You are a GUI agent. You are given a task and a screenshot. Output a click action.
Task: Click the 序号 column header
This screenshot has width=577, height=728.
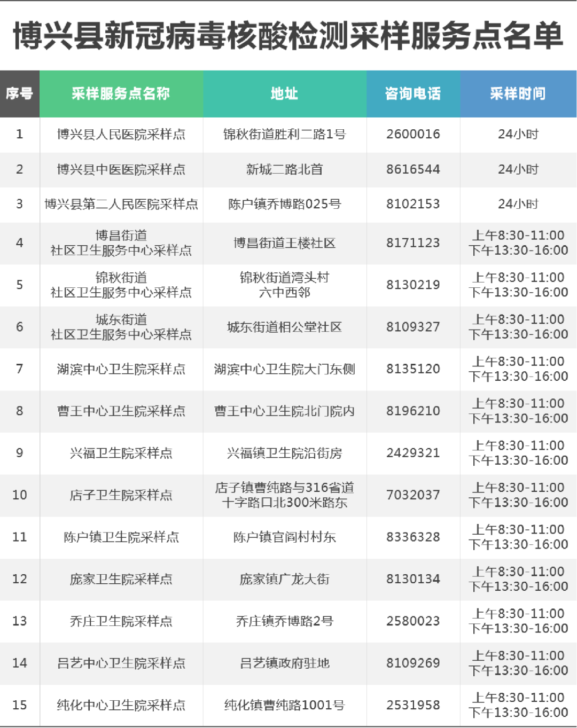[19, 94]
